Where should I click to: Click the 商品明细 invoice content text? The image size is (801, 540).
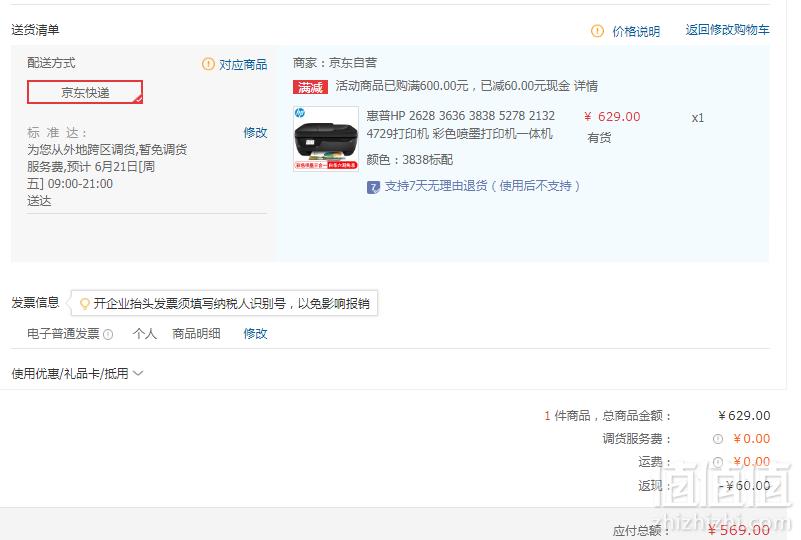tap(196, 334)
